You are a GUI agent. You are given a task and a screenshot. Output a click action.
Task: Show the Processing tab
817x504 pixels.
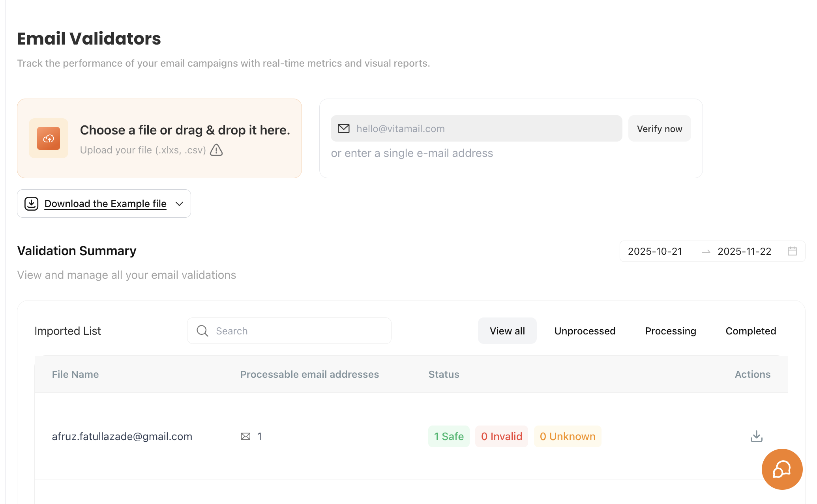[x=670, y=331]
